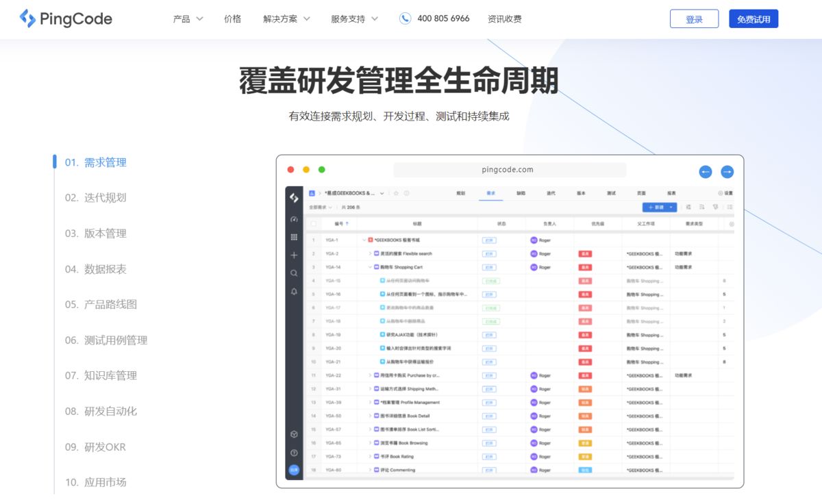
Task: Click the cube icon in the app sidebar
Action: pyautogui.click(x=294, y=434)
